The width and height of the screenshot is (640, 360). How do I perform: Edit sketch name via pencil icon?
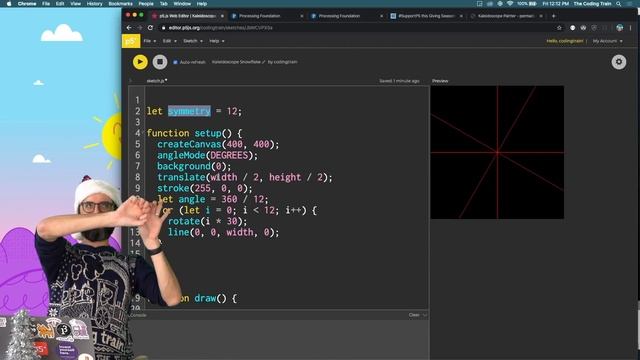pyautogui.click(x=264, y=62)
